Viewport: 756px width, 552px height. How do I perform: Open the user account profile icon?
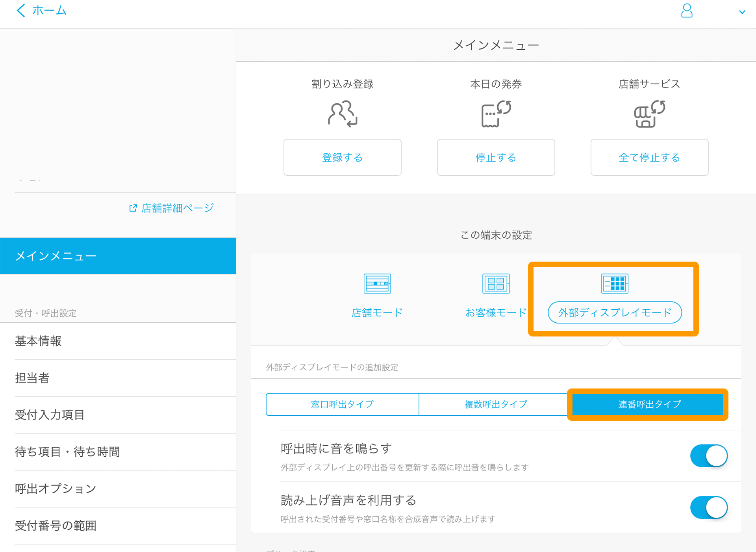687,11
